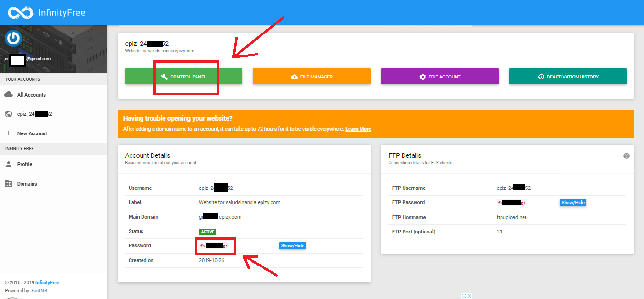Click the purple Edit Account button
This screenshot has height=299, width=644.
[439, 77]
